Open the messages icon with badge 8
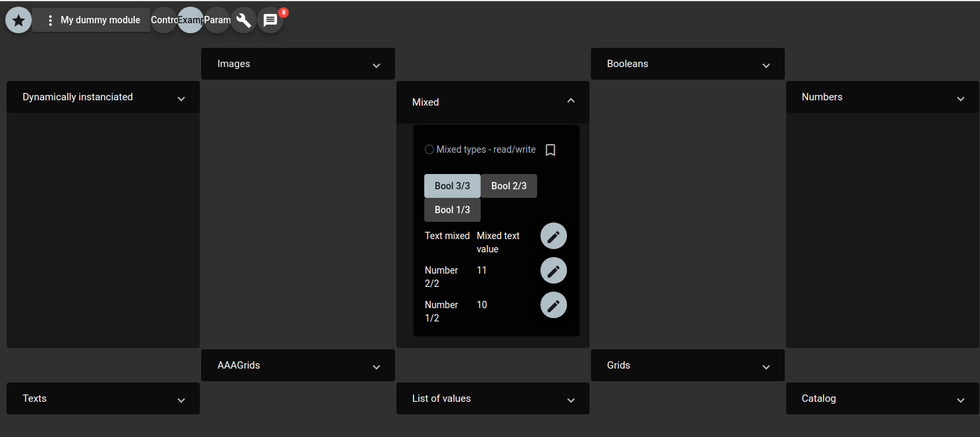Viewport: 980px width, 437px height. pyautogui.click(x=270, y=21)
